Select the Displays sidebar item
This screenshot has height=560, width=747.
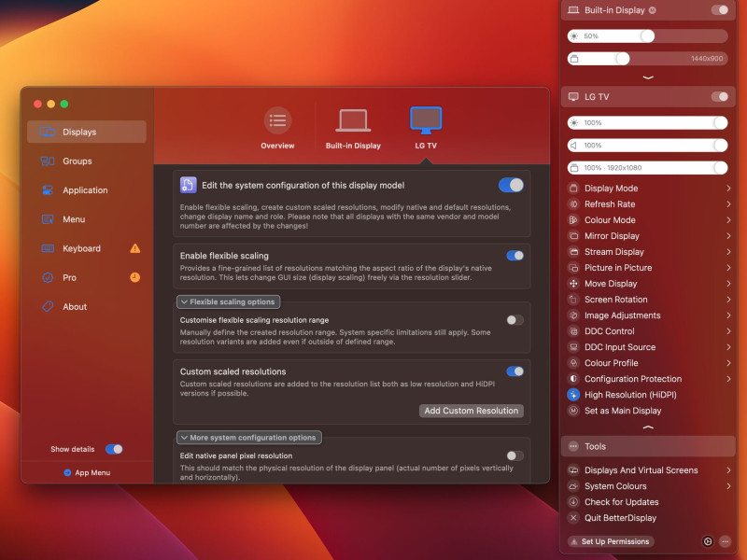[x=87, y=132]
